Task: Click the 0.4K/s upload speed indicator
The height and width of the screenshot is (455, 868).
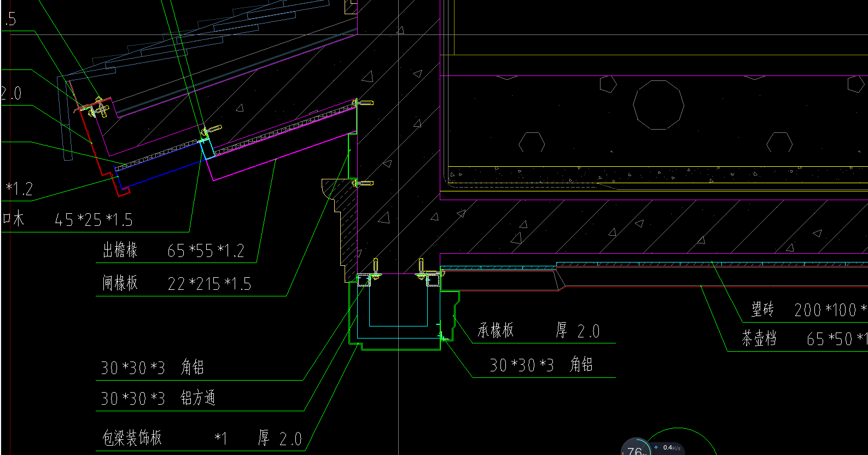Action: point(668,448)
